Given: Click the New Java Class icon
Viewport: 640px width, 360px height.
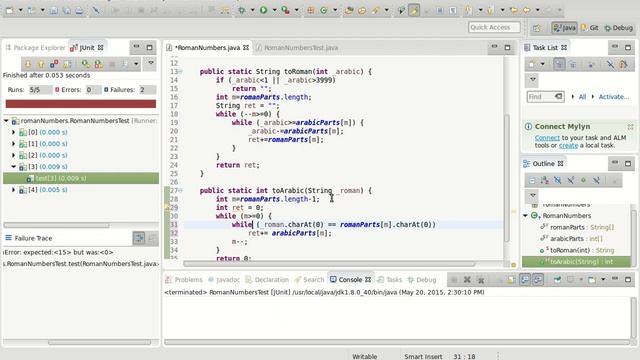Looking at the screenshot, I should point(324,10).
